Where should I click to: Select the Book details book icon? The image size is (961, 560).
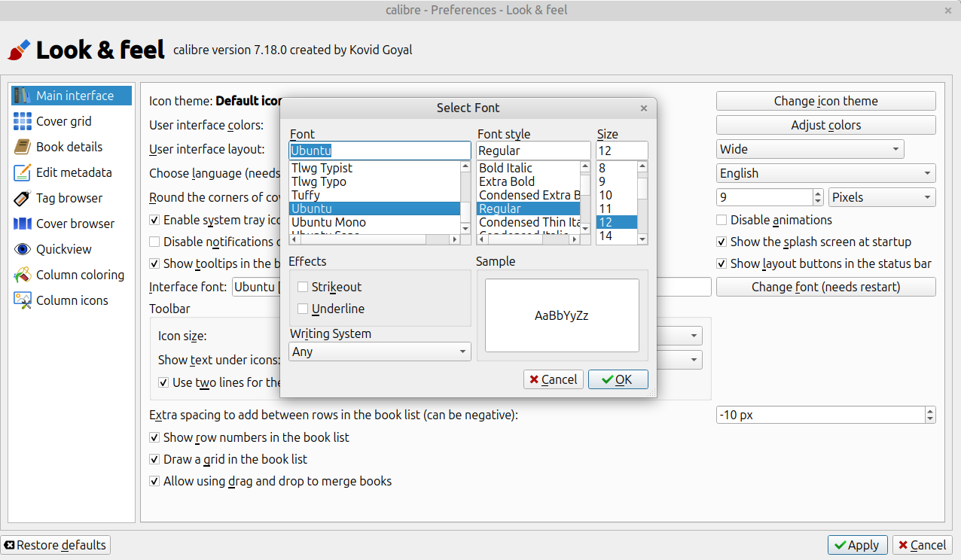tap(23, 147)
